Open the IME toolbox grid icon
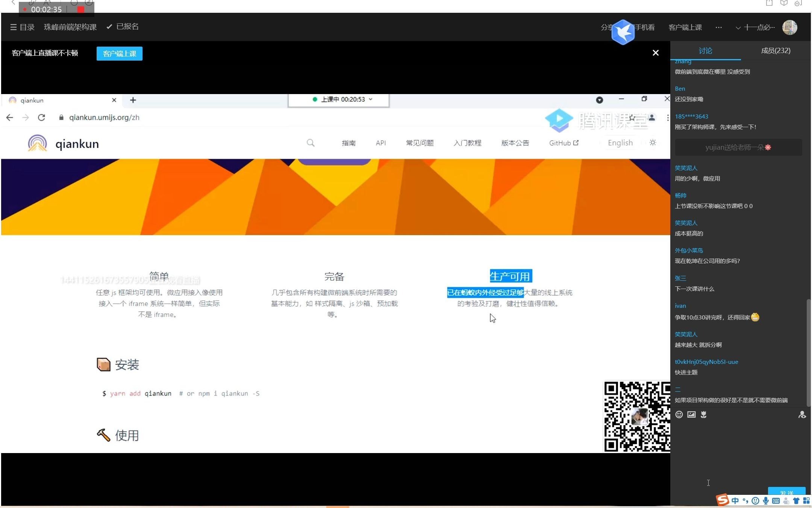812x508 pixels. [806, 500]
